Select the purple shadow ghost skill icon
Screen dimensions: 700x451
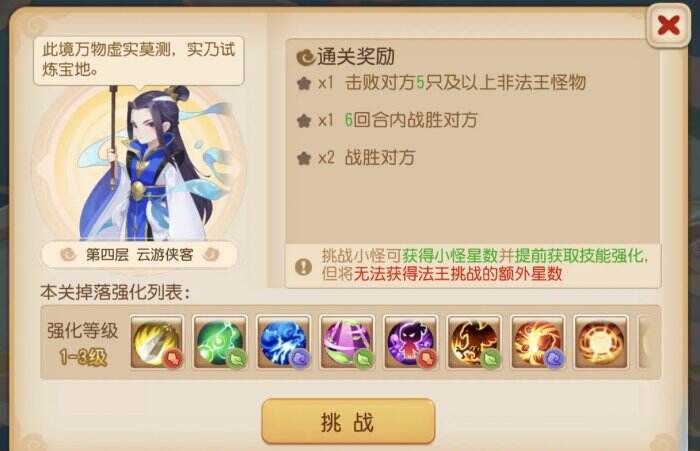[411, 342]
